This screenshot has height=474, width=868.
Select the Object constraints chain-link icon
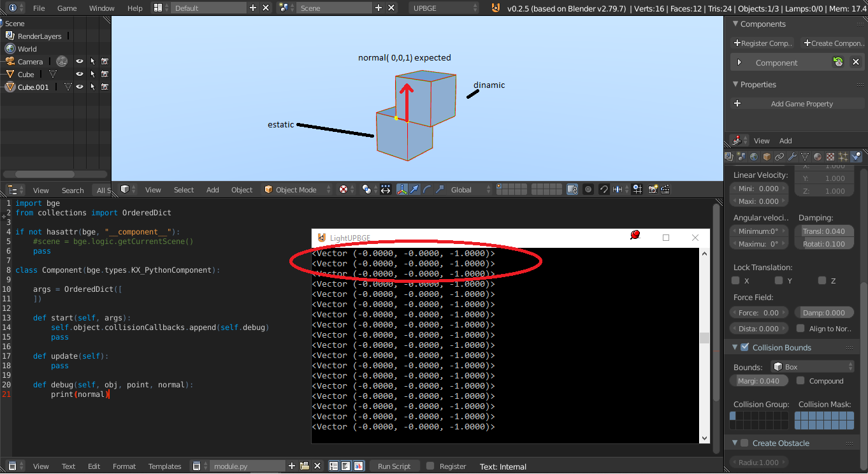[779, 156]
